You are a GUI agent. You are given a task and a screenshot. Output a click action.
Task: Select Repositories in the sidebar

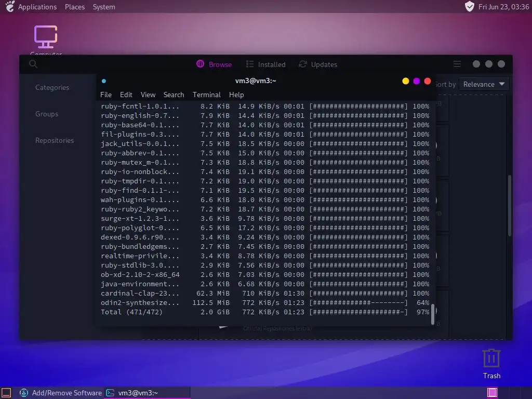point(55,140)
